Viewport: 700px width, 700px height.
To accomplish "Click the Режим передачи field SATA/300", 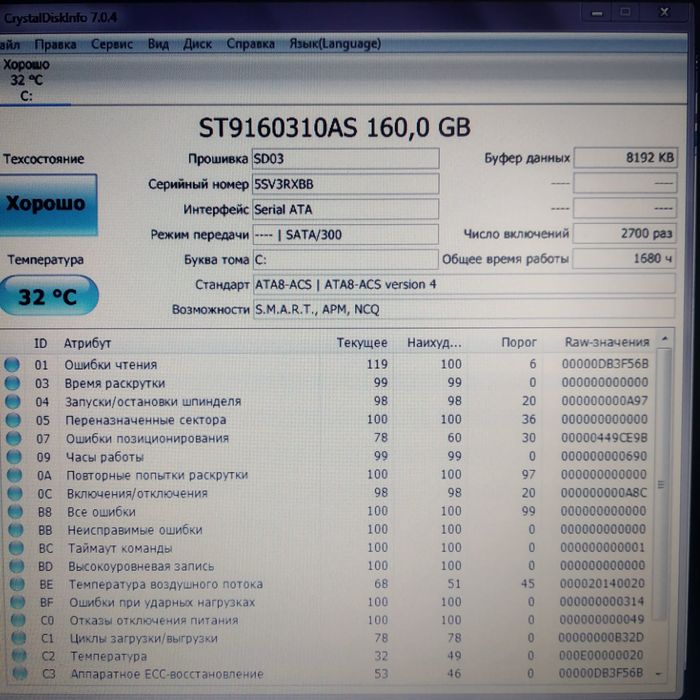I will pyautogui.click(x=346, y=234).
